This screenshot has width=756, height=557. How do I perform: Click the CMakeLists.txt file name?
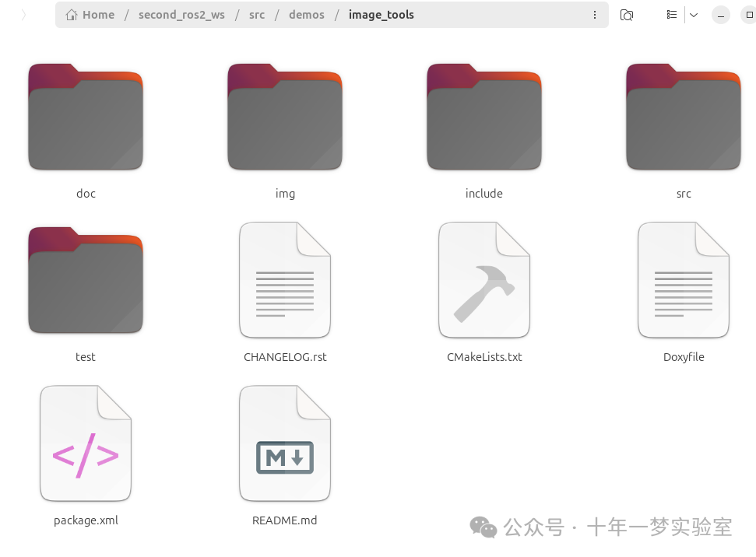click(484, 357)
